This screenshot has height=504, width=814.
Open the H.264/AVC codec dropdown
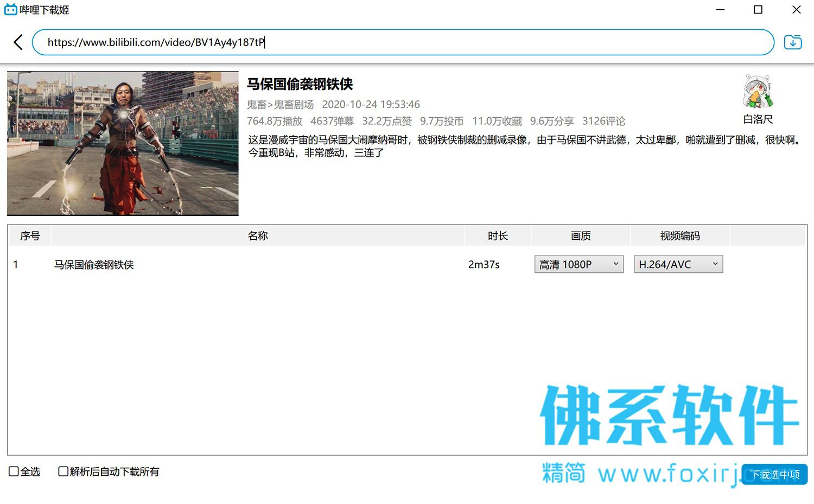(678, 264)
